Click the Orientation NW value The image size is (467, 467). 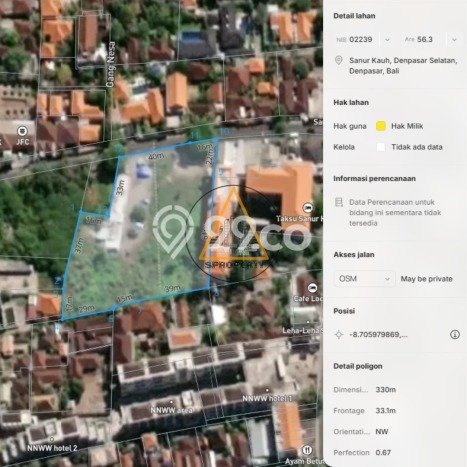pos(382,431)
